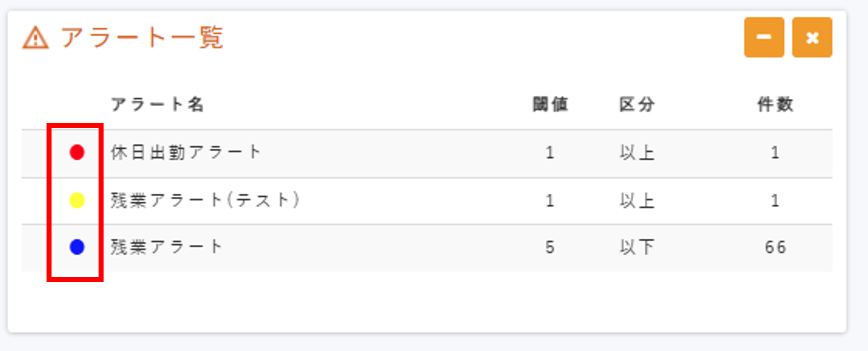
Task: Open the 休日出勤アラート row name
Action: click(x=186, y=152)
